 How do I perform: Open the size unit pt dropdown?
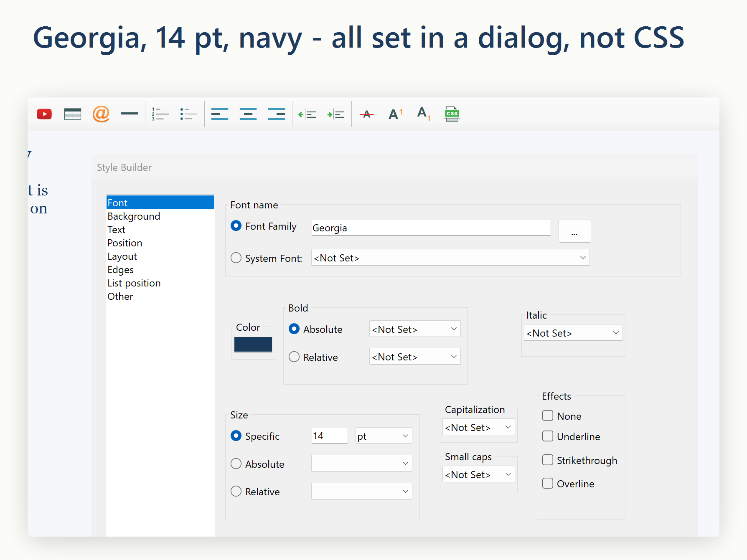click(384, 436)
